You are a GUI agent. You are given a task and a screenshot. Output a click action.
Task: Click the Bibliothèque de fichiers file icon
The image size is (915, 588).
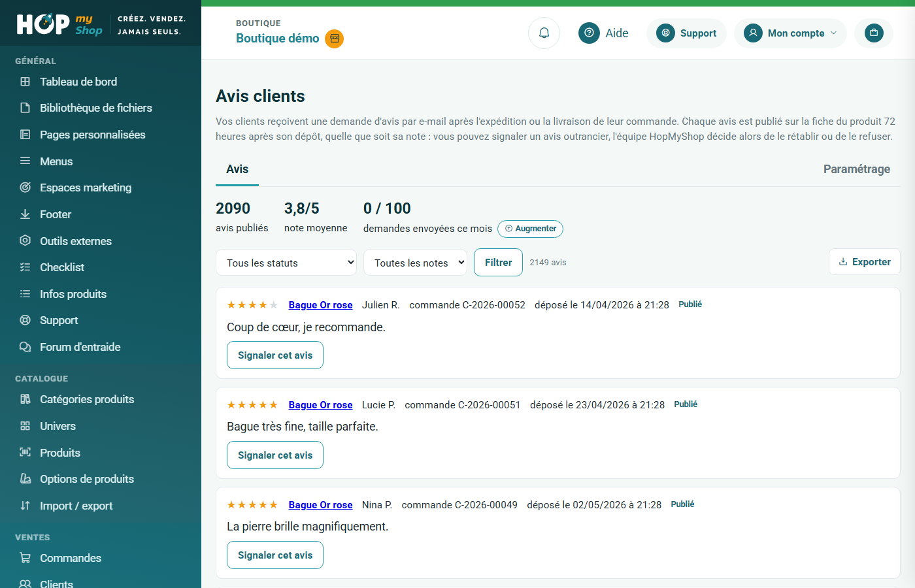(25, 108)
